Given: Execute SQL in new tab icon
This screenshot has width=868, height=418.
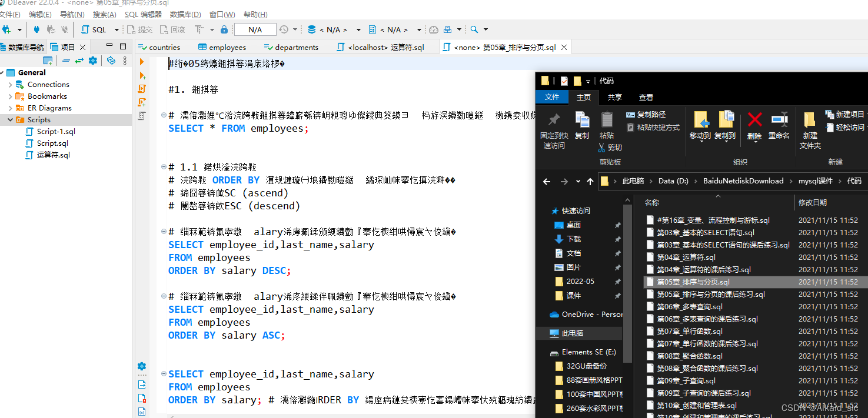Looking at the screenshot, I should [142, 75].
